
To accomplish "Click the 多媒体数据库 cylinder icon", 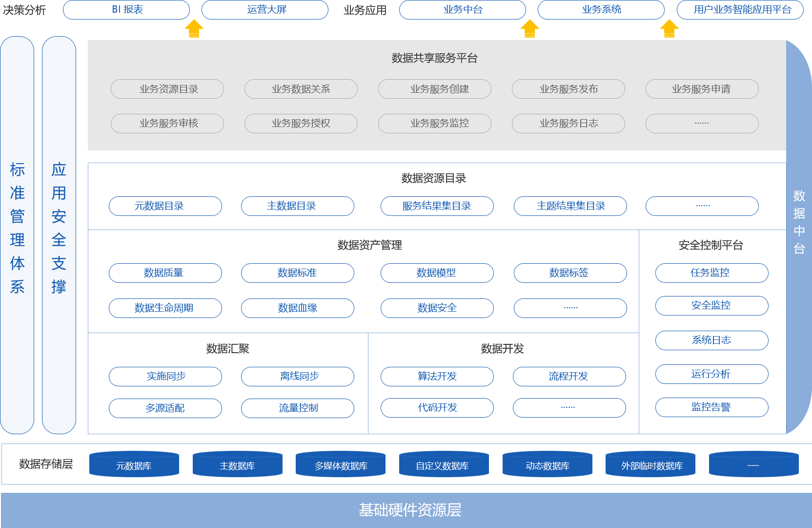I will click(341, 465).
